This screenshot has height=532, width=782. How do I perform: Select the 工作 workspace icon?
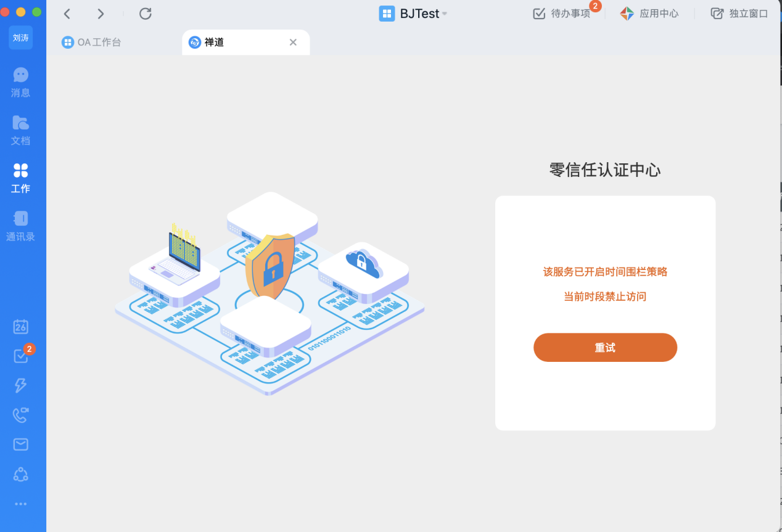[20, 178]
